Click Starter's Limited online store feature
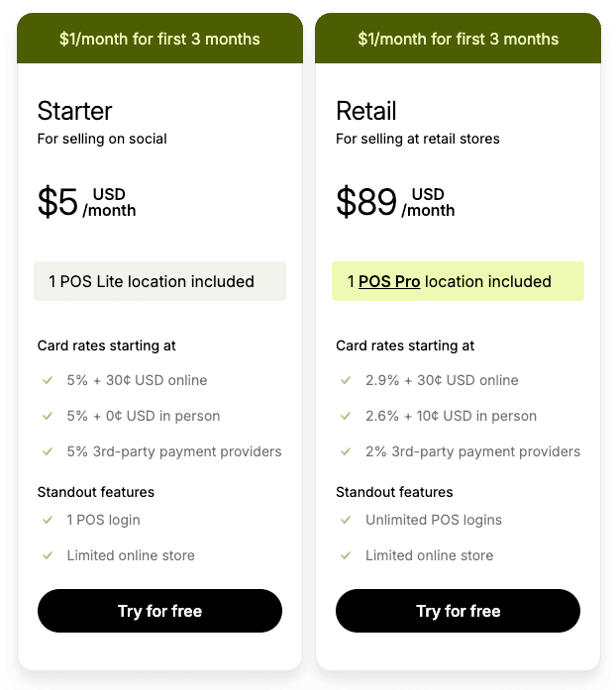The height and width of the screenshot is (690, 616). click(131, 555)
